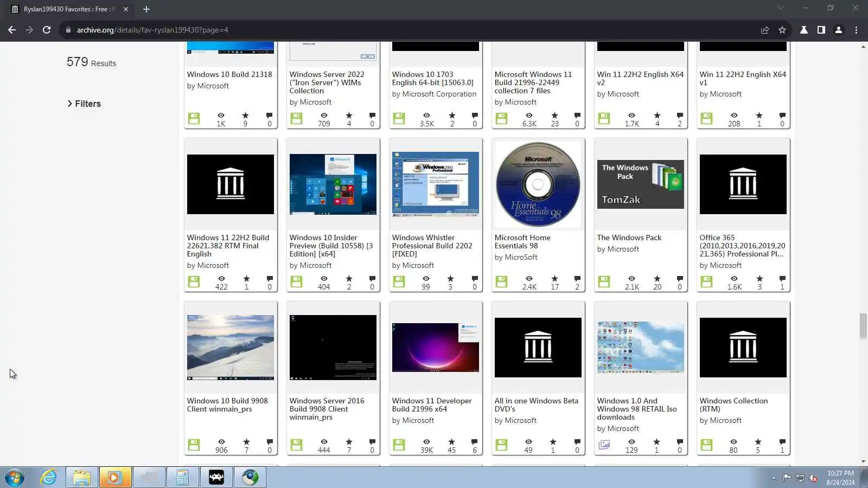Select the Ryslan199430 Favorites tab
This screenshot has width=868, height=488.
pyautogui.click(x=69, y=9)
